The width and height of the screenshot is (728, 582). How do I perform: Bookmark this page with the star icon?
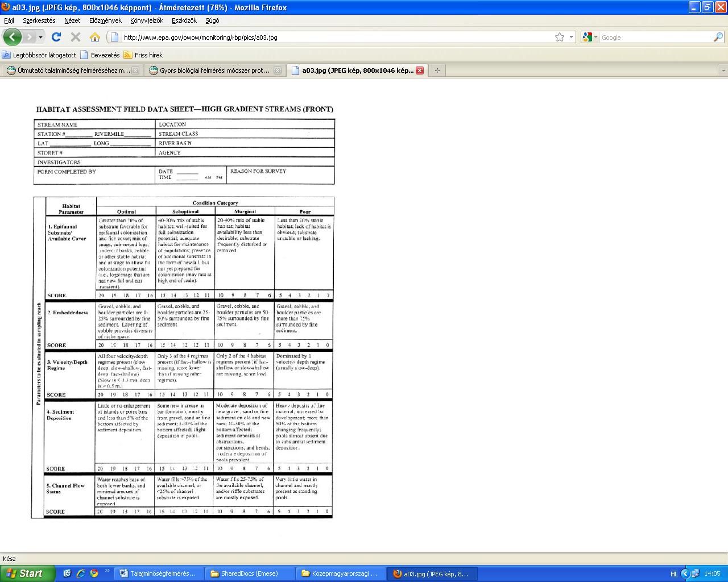click(560, 37)
